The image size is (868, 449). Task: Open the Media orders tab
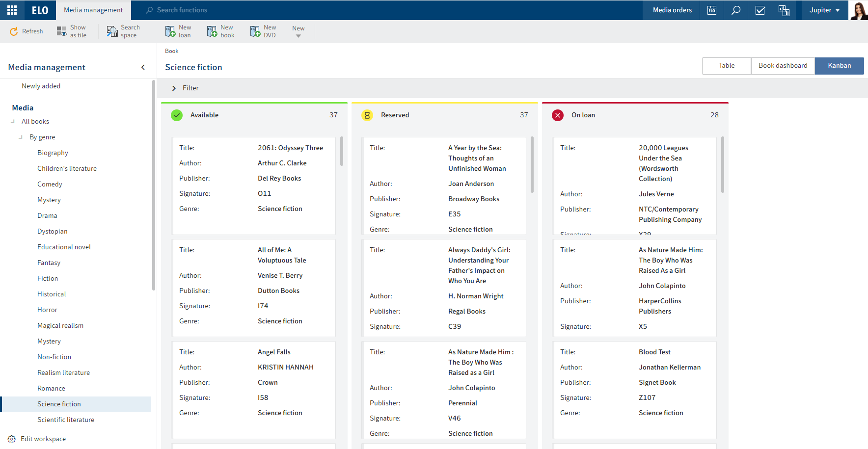coord(672,10)
